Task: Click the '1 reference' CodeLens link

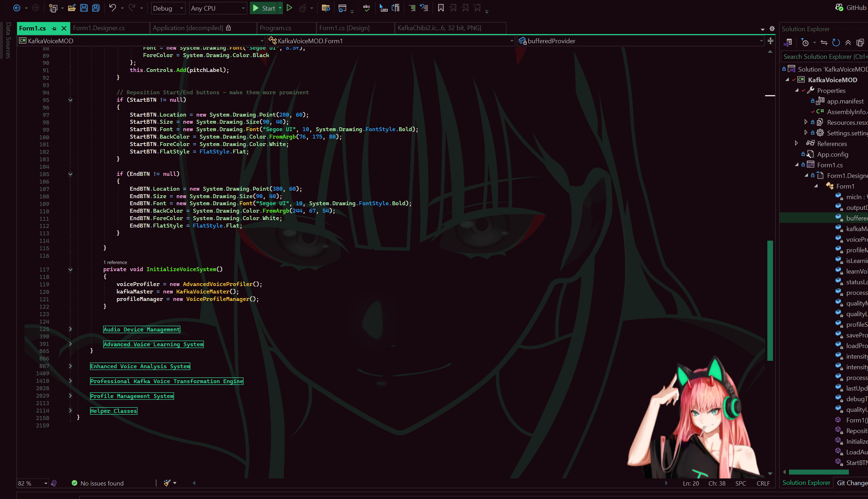Action: tap(115, 262)
